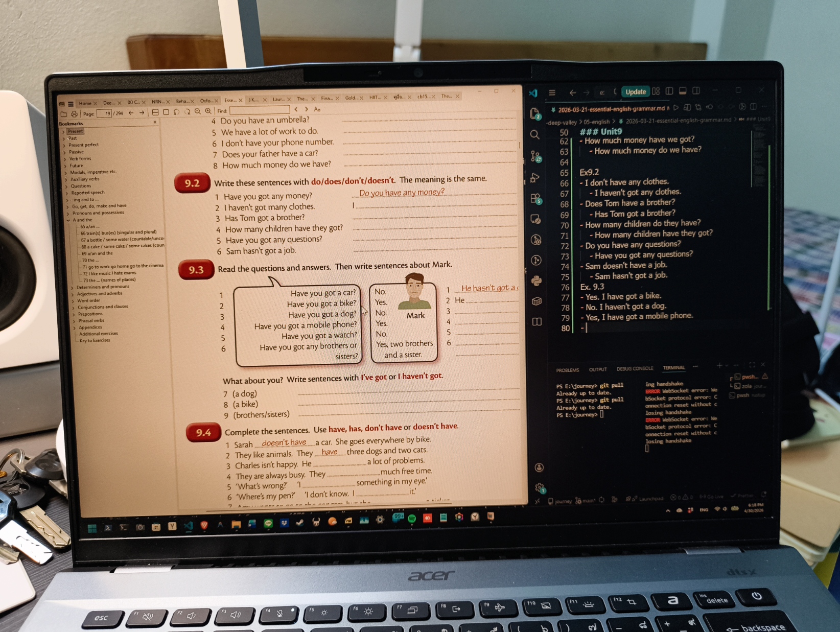Image resolution: width=840 pixels, height=632 pixels.
Task: Click the PDF page number field
Action: point(104,113)
